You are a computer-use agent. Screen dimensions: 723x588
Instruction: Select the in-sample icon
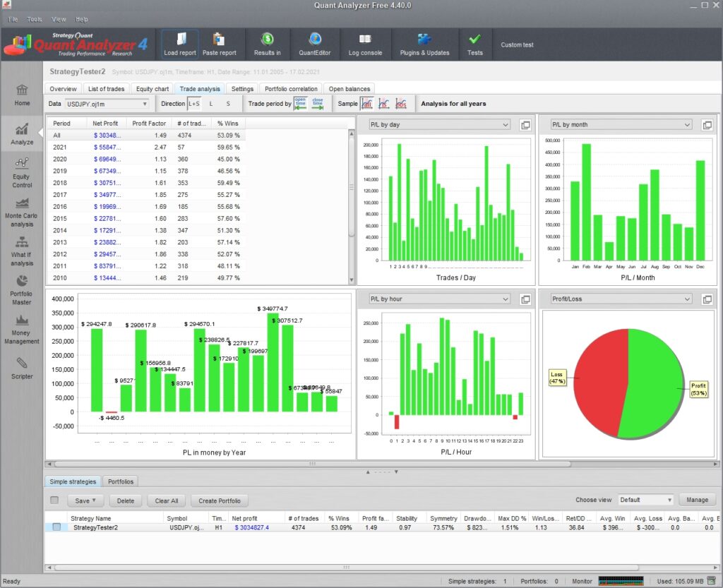383,104
